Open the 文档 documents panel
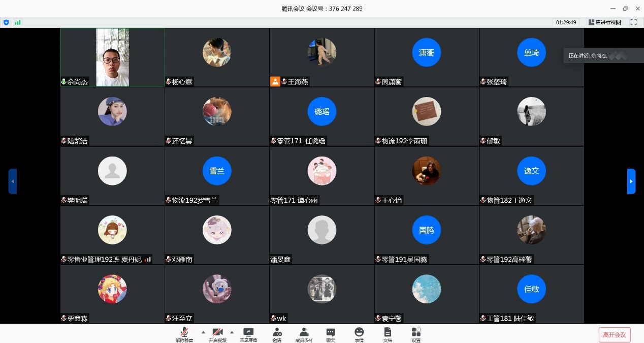This screenshot has height=343, width=644. click(388, 334)
